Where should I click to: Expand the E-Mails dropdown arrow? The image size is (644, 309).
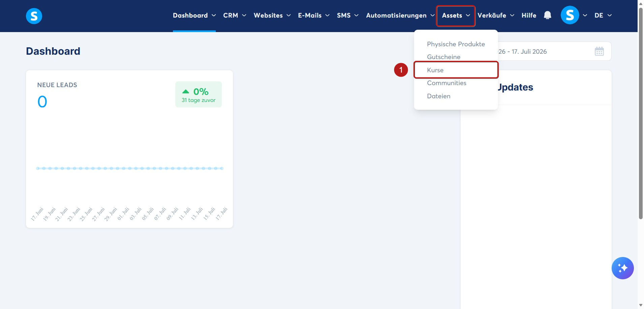click(x=327, y=15)
